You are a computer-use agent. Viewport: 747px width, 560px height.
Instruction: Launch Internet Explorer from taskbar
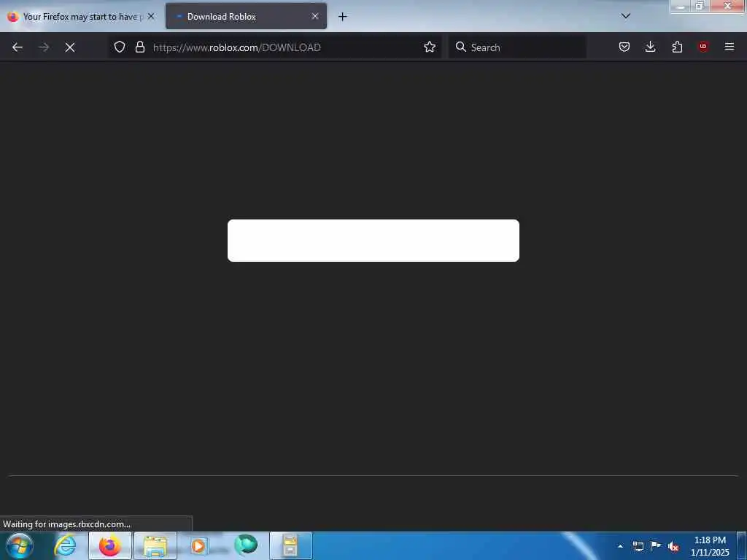point(65,546)
